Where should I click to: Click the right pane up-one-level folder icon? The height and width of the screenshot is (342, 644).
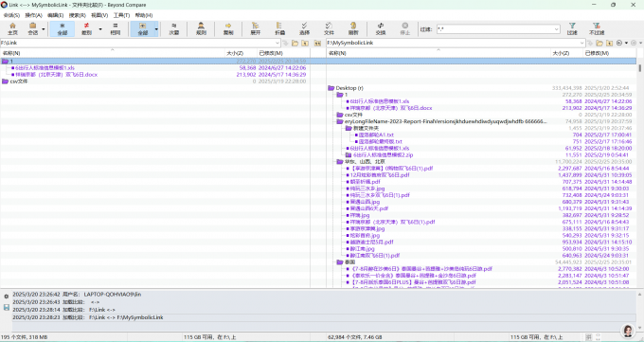pos(610,43)
